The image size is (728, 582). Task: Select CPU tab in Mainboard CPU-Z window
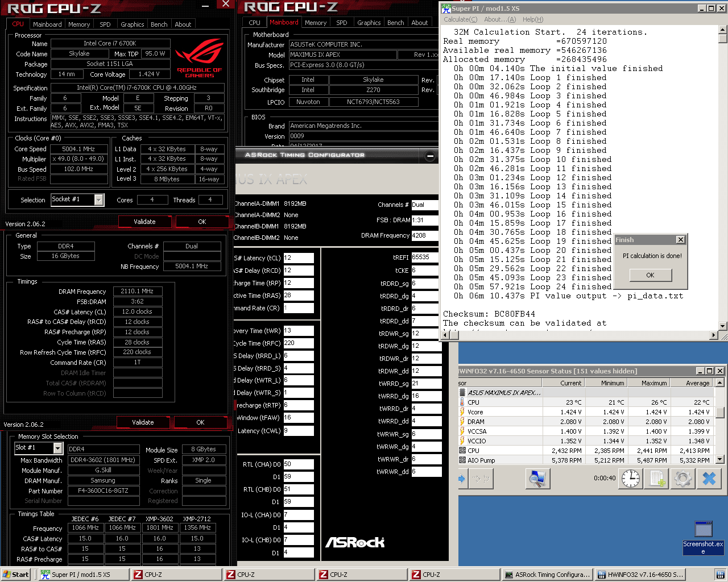pyautogui.click(x=255, y=23)
